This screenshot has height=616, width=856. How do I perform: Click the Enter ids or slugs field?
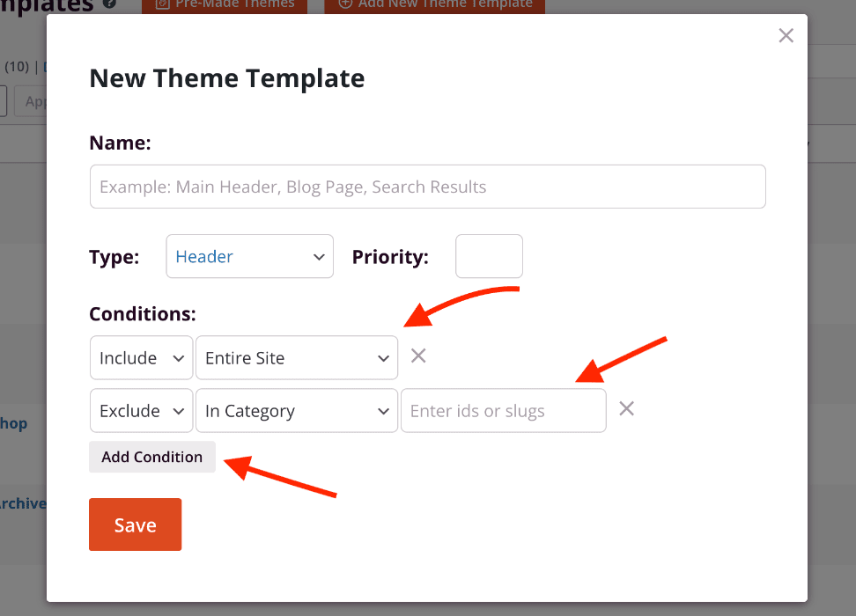[503, 411]
